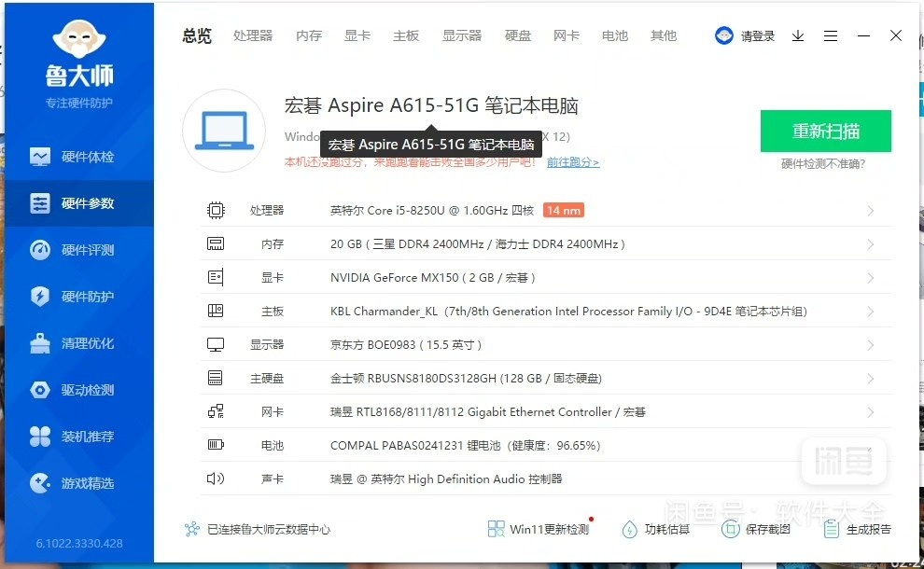Switch to the 网卡 tab
924x569 pixels.
point(567,36)
